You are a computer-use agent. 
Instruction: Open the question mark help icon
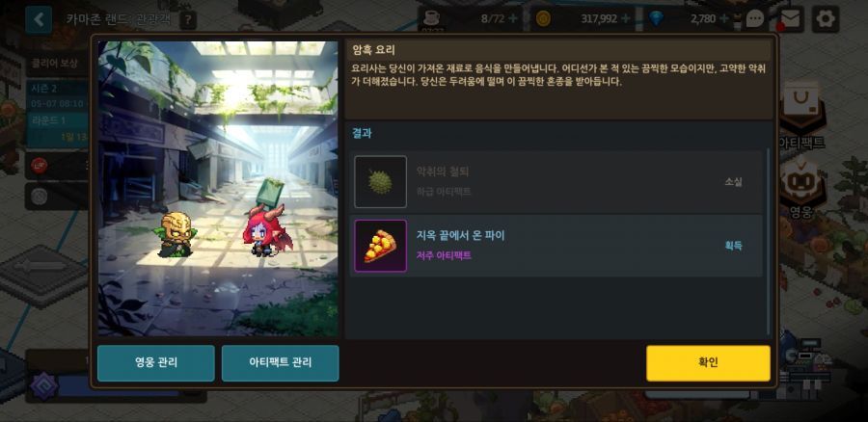(x=188, y=20)
